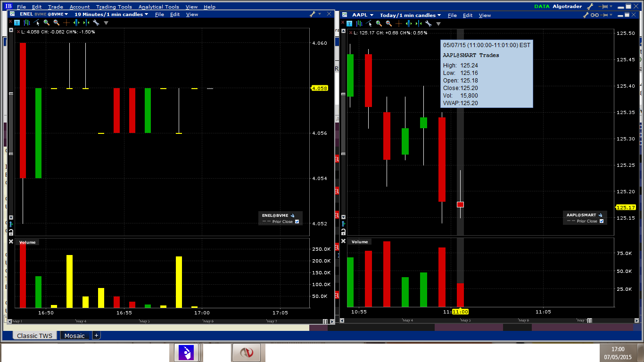
Task: Open the View menu in AAPL chart window
Action: tap(485, 16)
